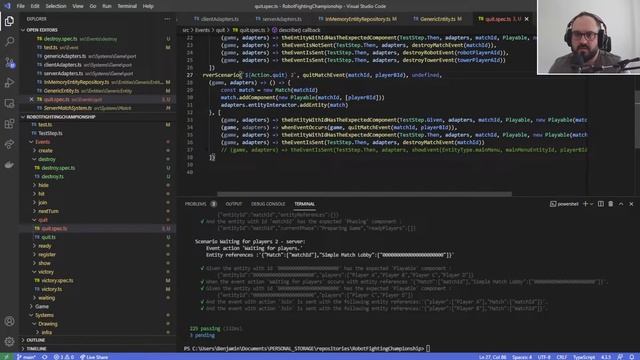
Task: Open the Explorer view in activity bar
Action: click(x=9, y=21)
